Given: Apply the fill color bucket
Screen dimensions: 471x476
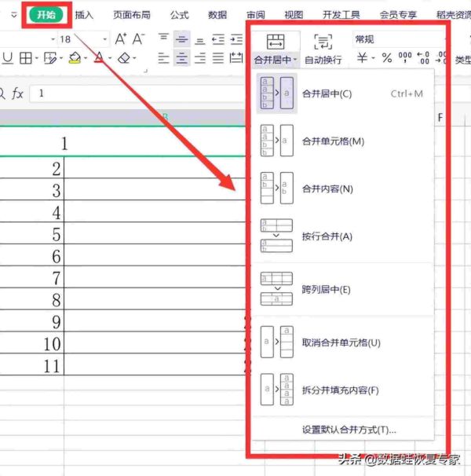Looking at the screenshot, I should pos(75,57).
